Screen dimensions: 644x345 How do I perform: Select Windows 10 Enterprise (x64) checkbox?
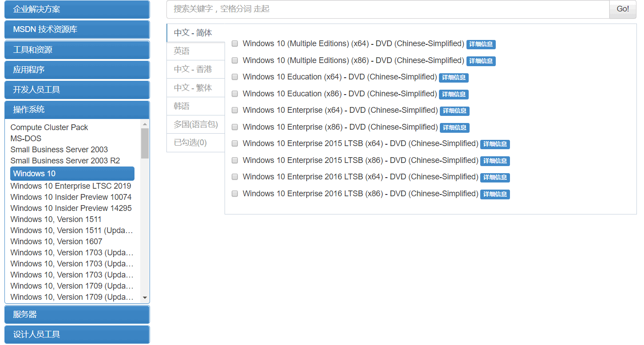235,110
